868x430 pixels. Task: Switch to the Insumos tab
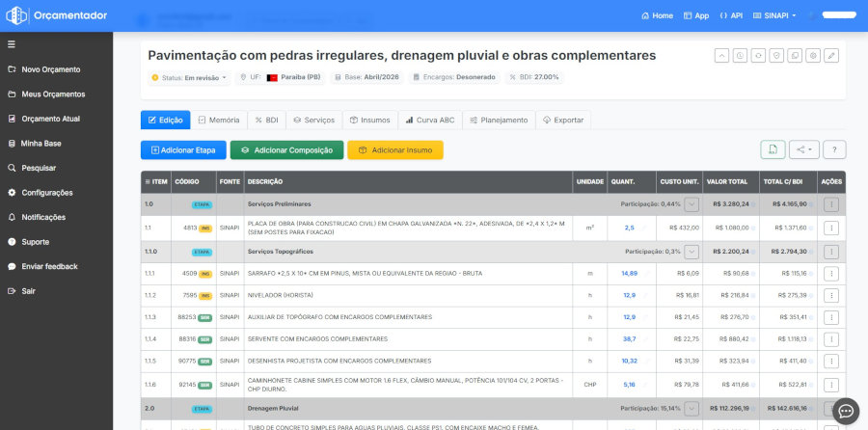click(x=370, y=121)
